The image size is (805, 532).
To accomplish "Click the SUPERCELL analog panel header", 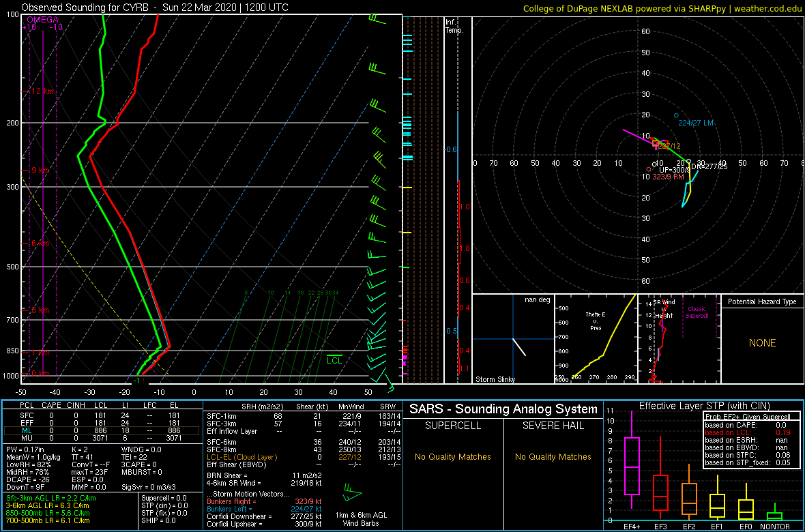I will click(x=453, y=427).
